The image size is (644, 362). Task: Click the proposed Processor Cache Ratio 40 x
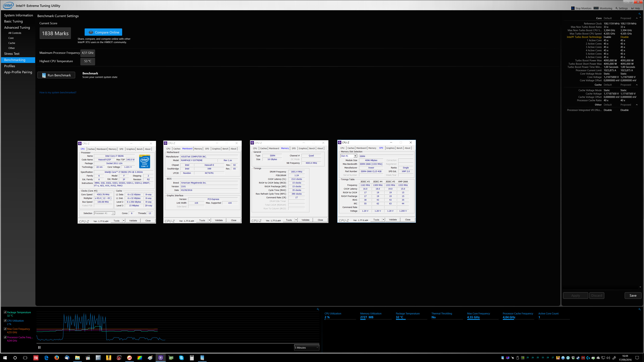click(x=623, y=100)
